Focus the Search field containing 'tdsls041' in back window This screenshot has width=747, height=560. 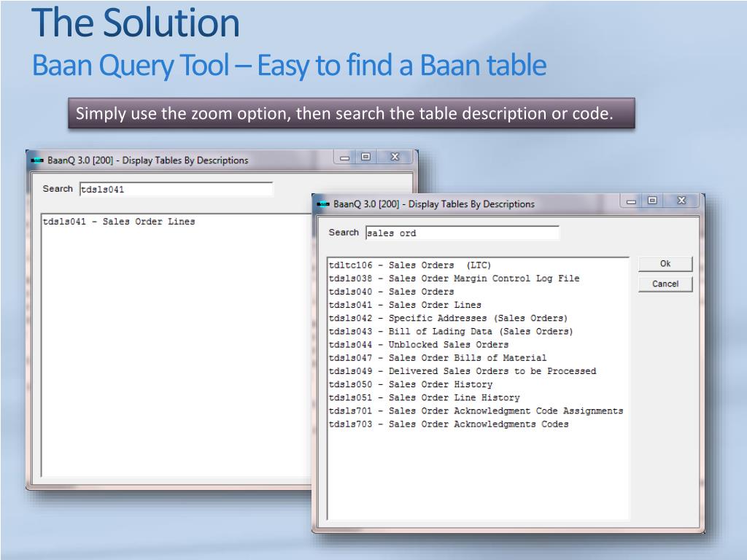point(176,189)
